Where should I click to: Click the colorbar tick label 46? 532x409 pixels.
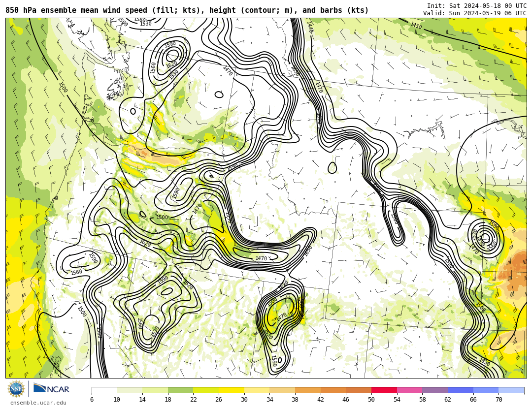[346, 400]
